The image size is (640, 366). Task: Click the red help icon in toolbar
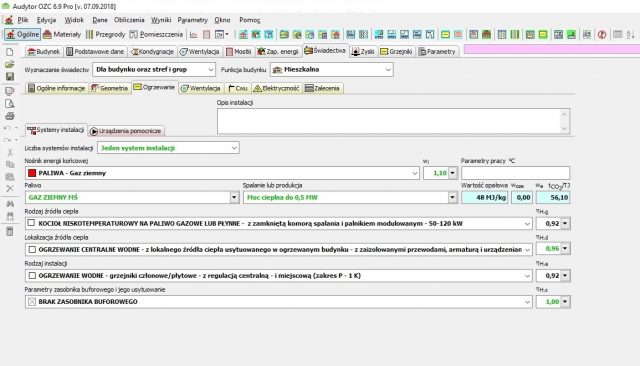pyautogui.click(x=602, y=35)
